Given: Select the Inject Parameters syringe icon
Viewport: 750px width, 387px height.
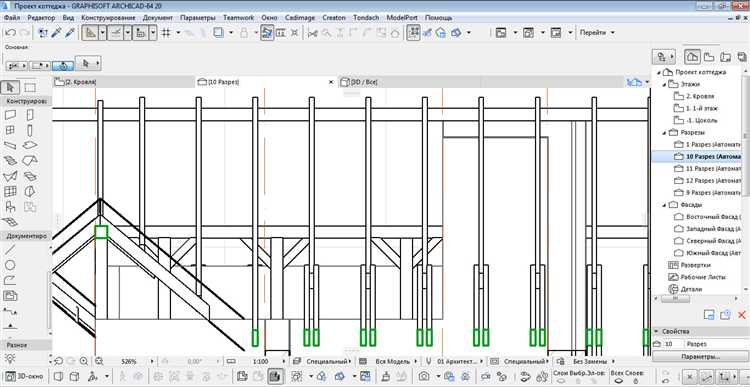Looking at the screenshot, I should click(x=69, y=33).
